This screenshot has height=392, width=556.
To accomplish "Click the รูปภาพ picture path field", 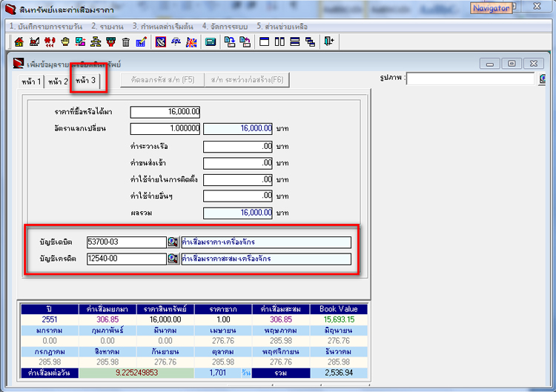I will (471, 78).
